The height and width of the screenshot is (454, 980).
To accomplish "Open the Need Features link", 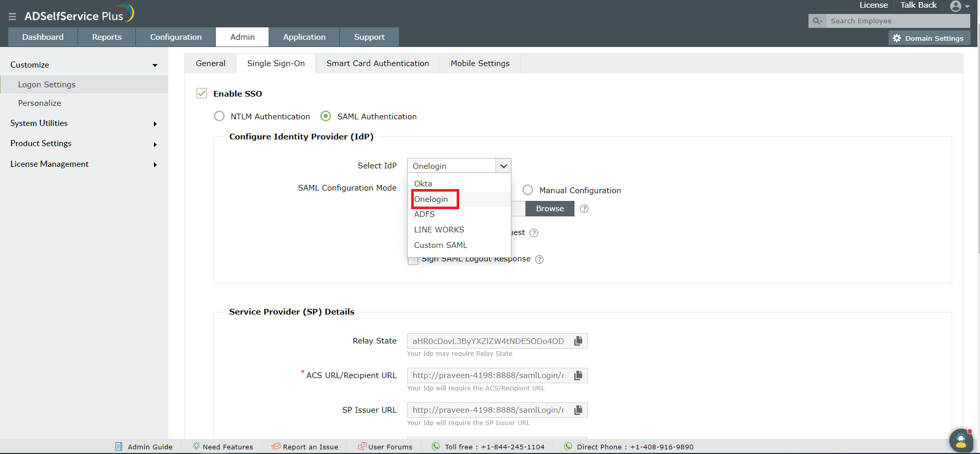I will point(228,447).
